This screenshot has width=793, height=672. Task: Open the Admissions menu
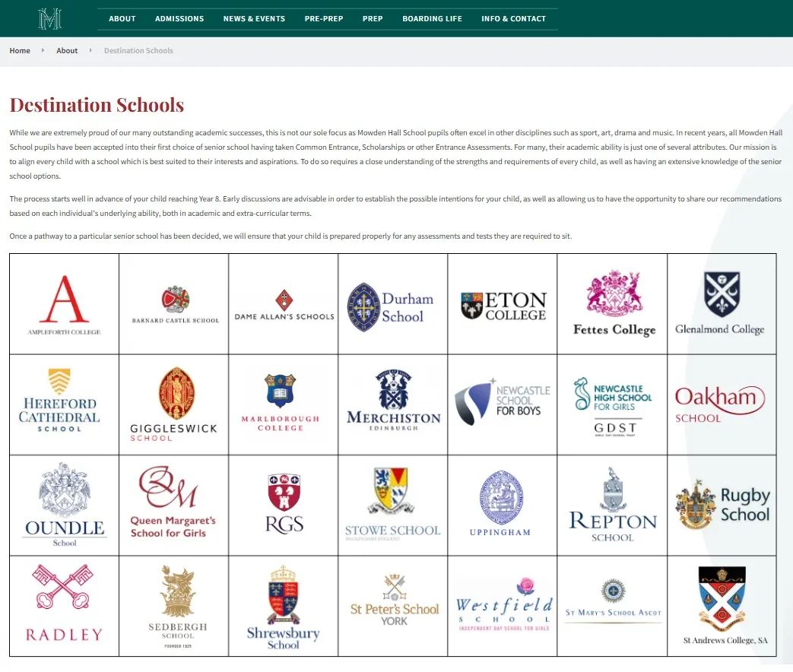pos(179,19)
